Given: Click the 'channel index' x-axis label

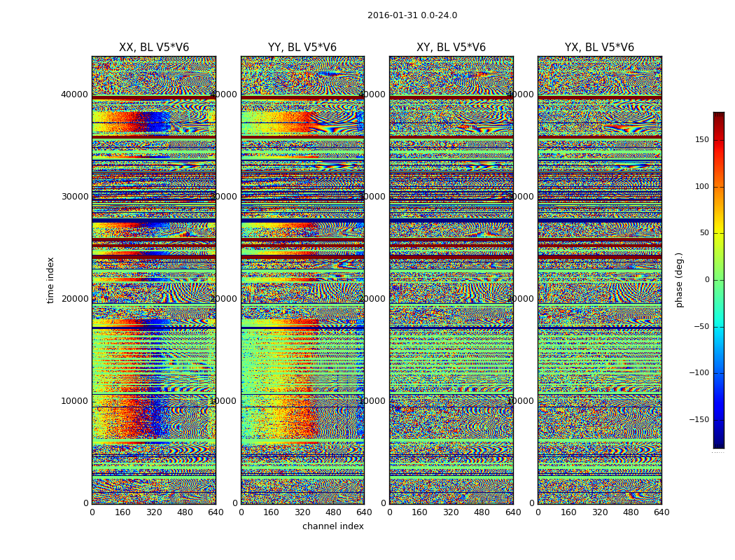Looking at the screenshot, I should click(332, 526).
